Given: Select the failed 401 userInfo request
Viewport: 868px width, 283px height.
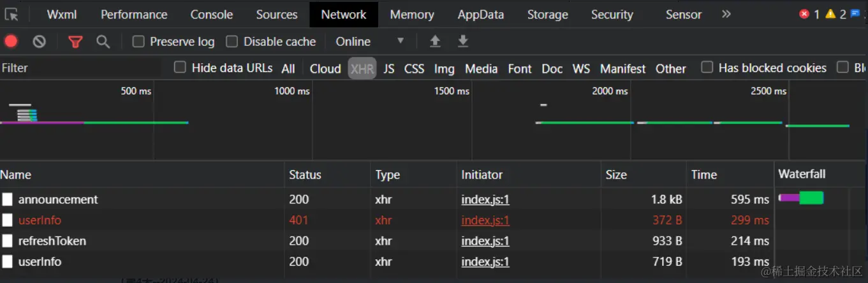Looking at the screenshot, I should click(40, 221).
